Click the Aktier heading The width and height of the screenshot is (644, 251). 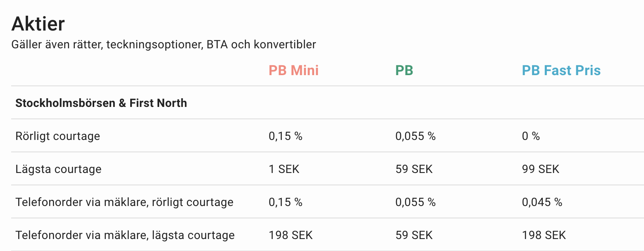click(38, 24)
